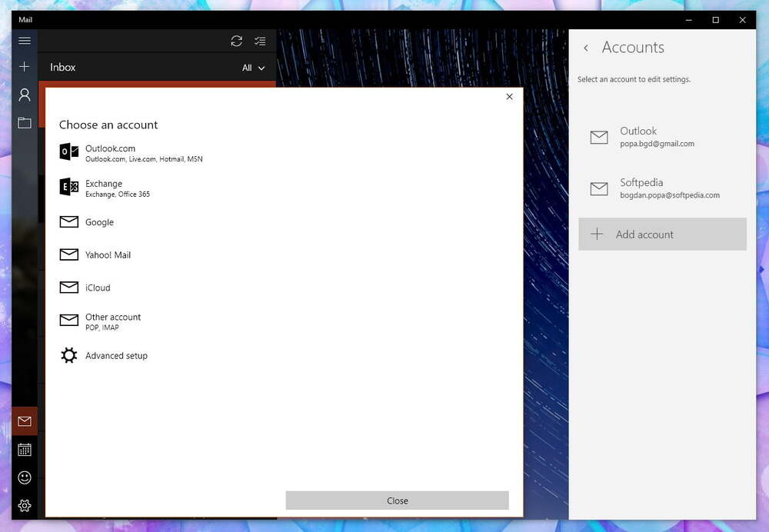Sync the mailbox with the refresh icon
This screenshot has width=769, height=532.
point(237,41)
